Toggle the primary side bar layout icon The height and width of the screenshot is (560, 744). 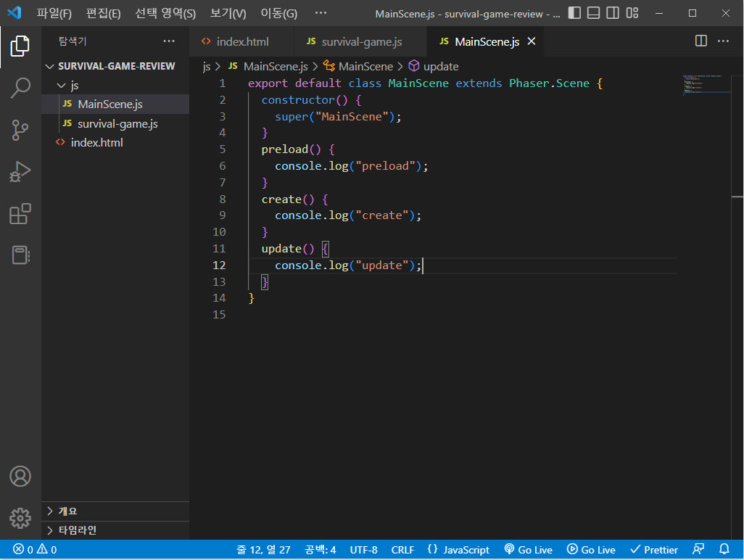click(x=574, y=13)
